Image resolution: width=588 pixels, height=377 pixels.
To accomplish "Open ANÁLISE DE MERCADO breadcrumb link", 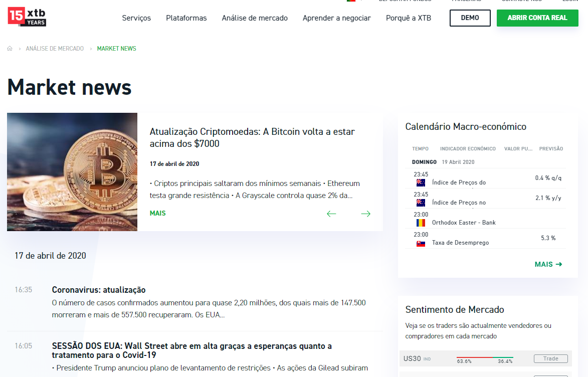I will 55,49.
